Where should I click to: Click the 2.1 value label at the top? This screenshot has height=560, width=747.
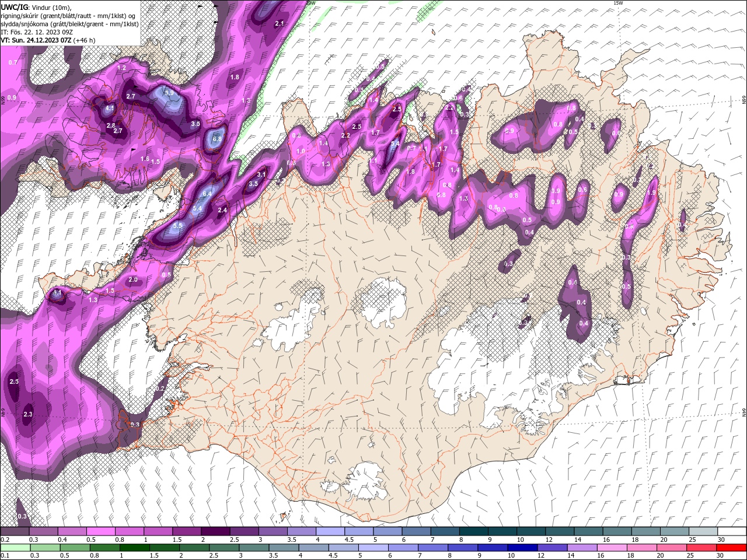[279, 23]
